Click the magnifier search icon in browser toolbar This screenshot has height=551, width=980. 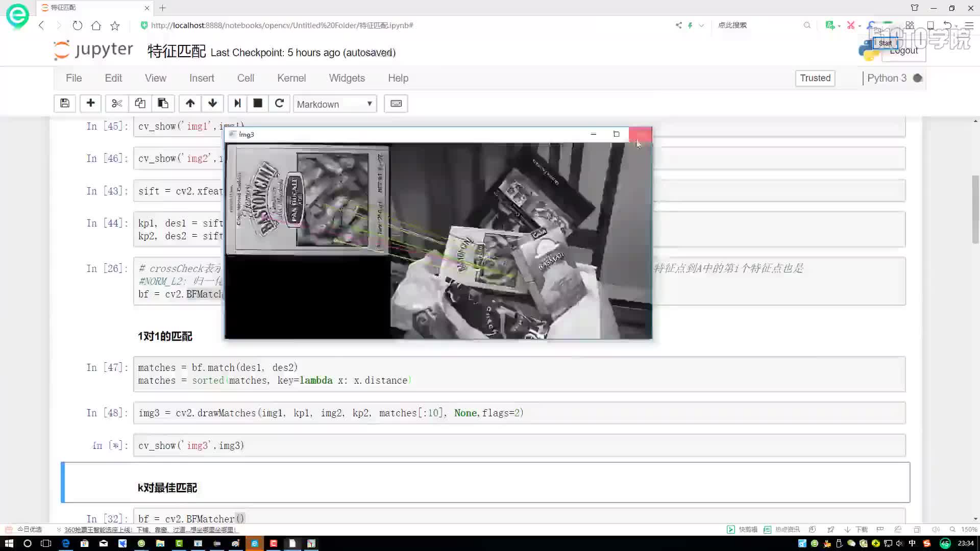(x=807, y=25)
